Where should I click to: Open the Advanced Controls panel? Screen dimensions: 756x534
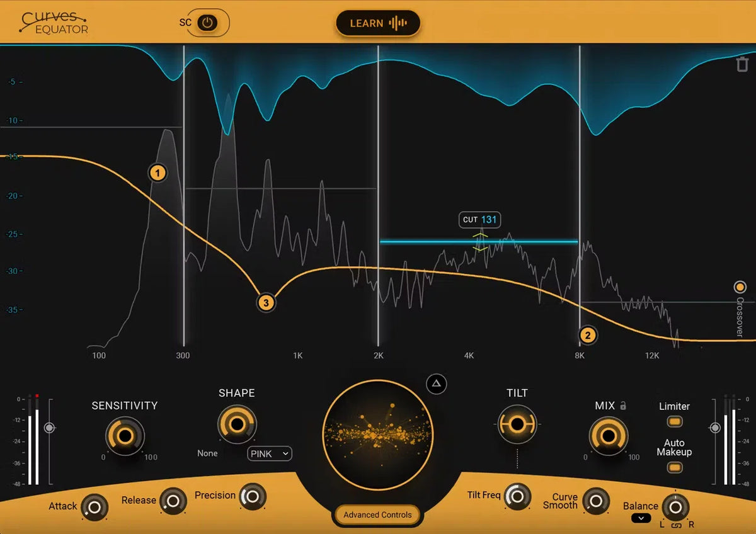click(x=377, y=514)
